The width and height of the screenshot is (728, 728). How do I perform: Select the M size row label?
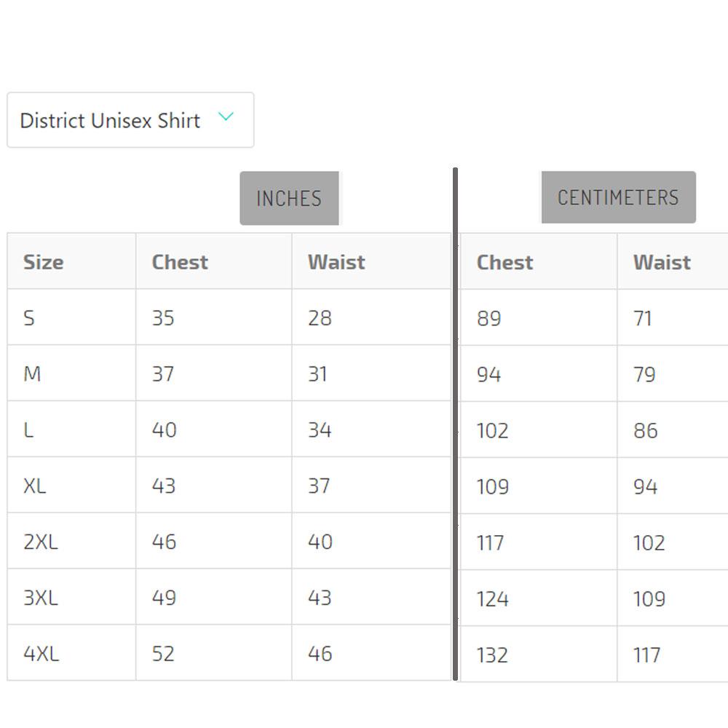coord(32,374)
